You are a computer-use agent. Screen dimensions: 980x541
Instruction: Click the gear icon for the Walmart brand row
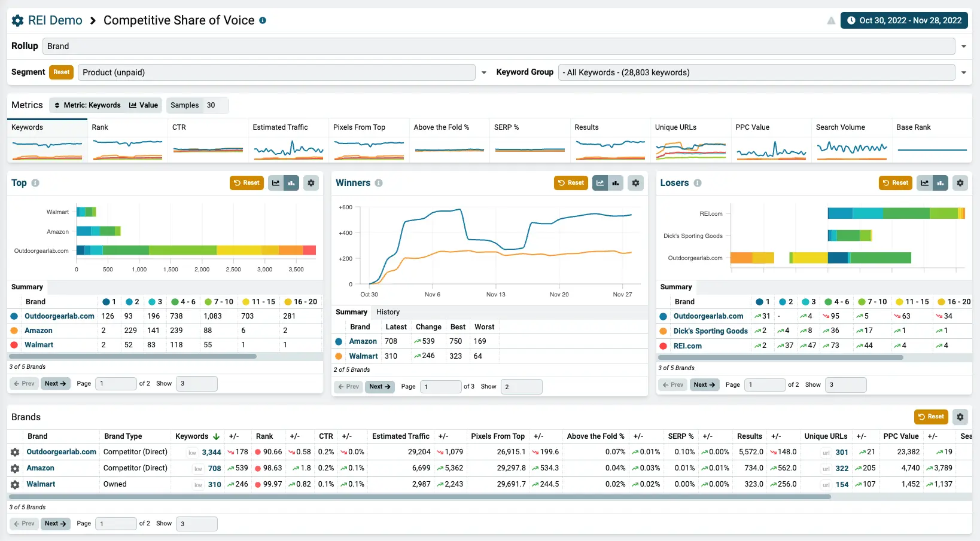coord(16,485)
